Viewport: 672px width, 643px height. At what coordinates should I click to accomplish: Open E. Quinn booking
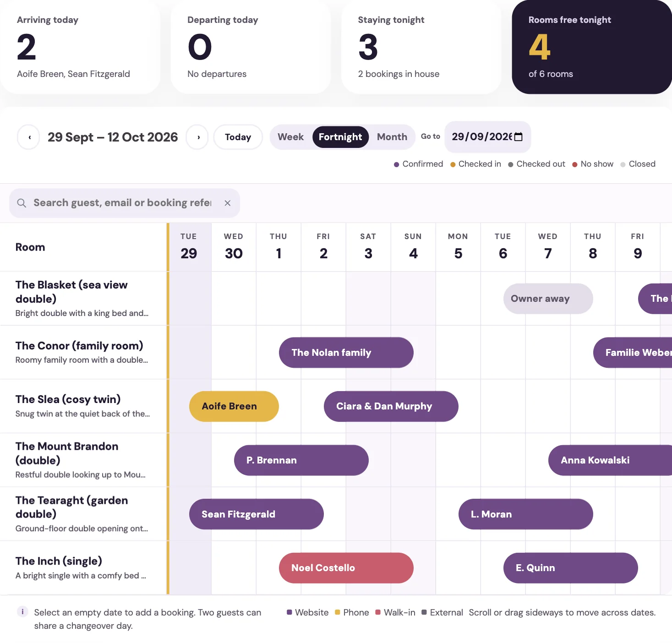click(x=571, y=568)
